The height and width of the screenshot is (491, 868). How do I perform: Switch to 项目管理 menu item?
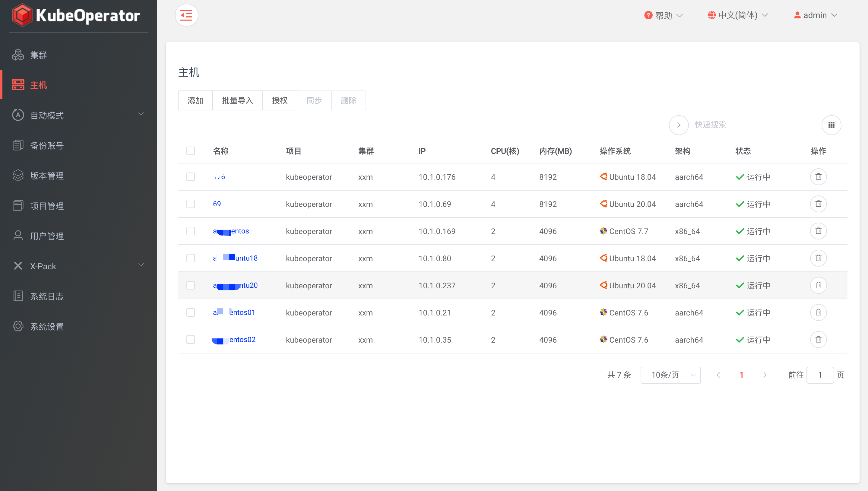point(46,206)
